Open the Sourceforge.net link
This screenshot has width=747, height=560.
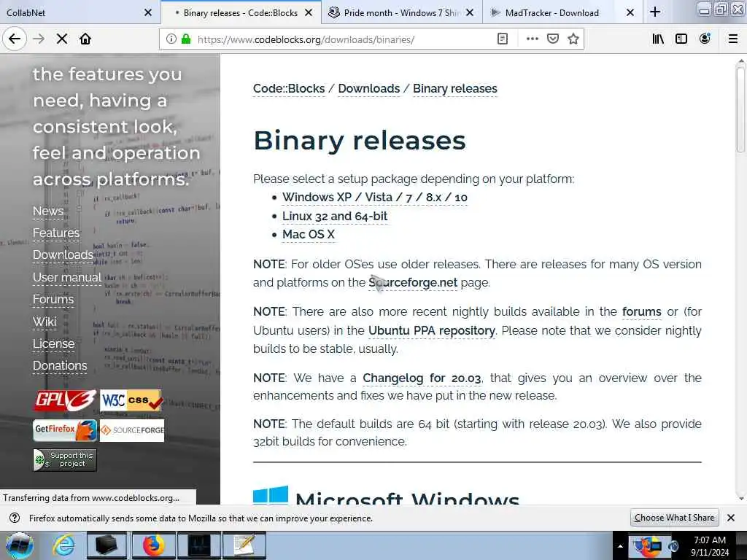pyautogui.click(x=413, y=283)
